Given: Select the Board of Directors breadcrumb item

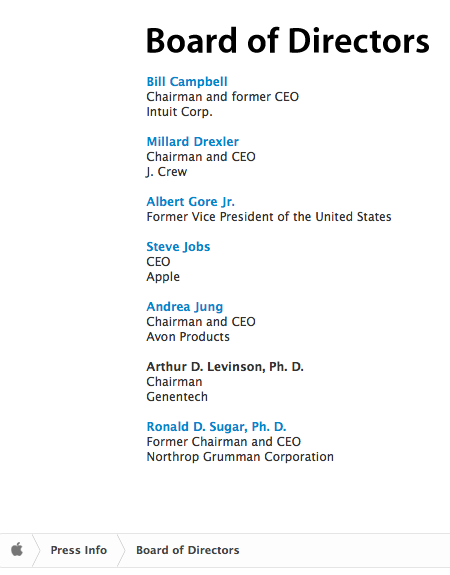Looking at the screenshot, I should [x=188, y=550].
